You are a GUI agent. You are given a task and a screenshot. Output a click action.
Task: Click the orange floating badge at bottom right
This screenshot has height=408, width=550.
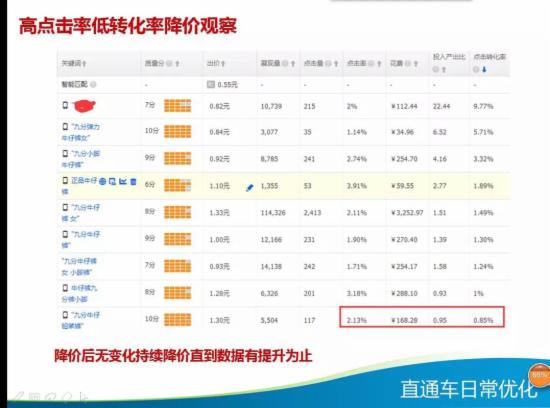[539, 374]
